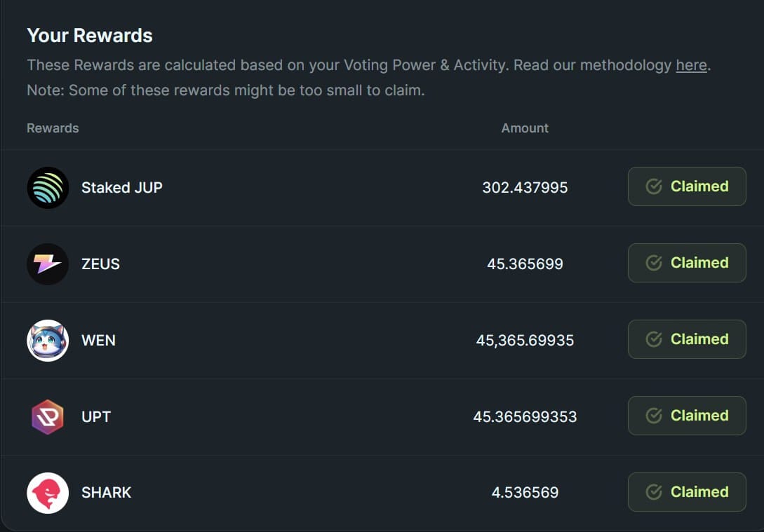Click the Rewards column header
764x532 pixels.
[x=53, y=128]
